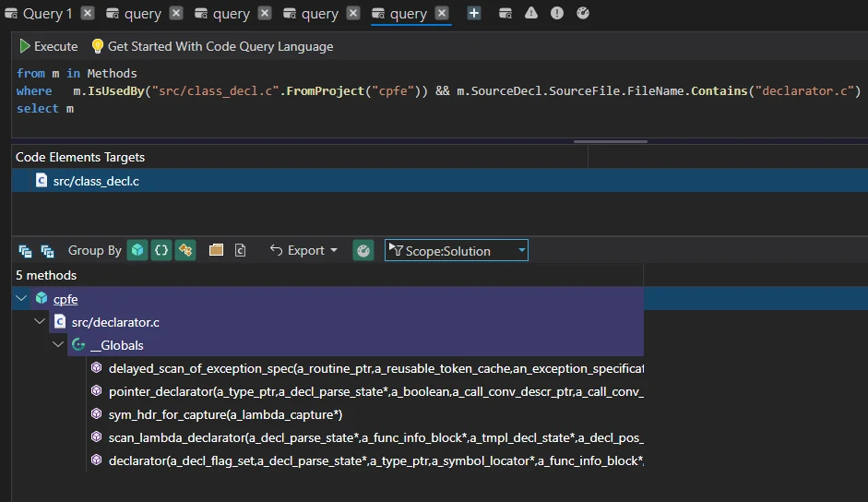The image size is (868, 502).
Task: Select the __Globals row
Action: point(355,345)
